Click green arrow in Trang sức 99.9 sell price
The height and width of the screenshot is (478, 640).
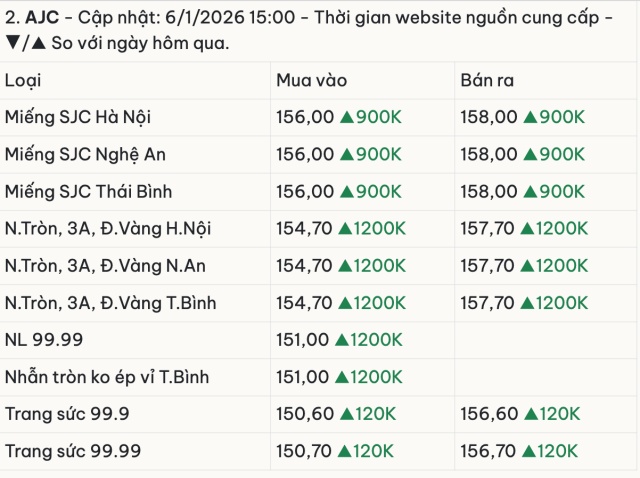(531, 414)
